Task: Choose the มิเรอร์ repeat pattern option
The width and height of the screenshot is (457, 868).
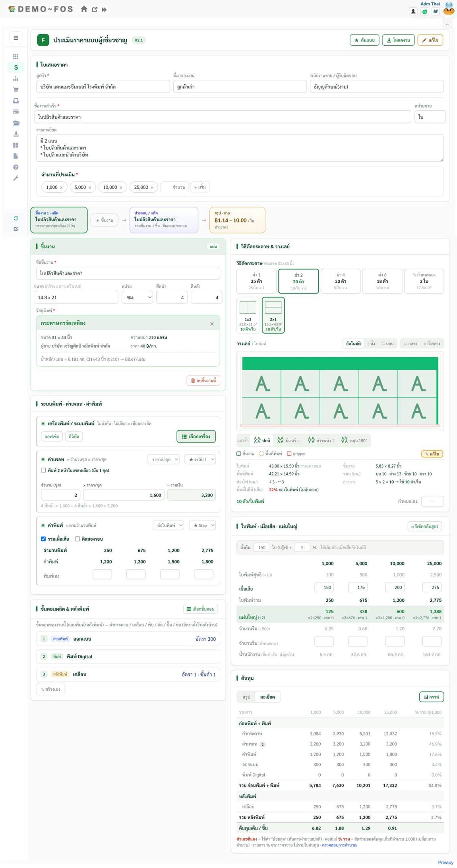Action: (x=289, y=441)
